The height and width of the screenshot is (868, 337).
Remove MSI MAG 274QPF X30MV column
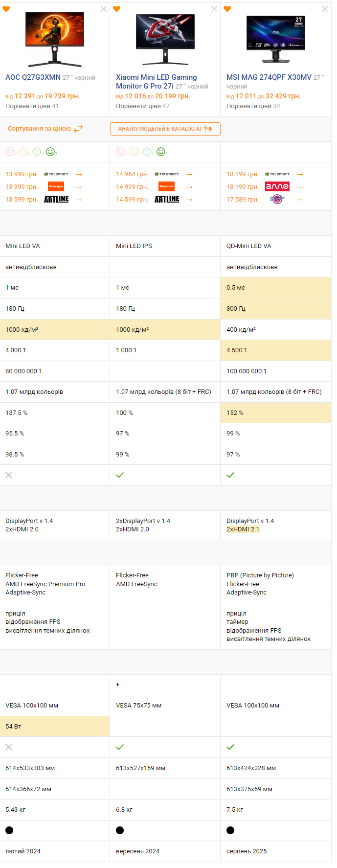click(325, 9)
